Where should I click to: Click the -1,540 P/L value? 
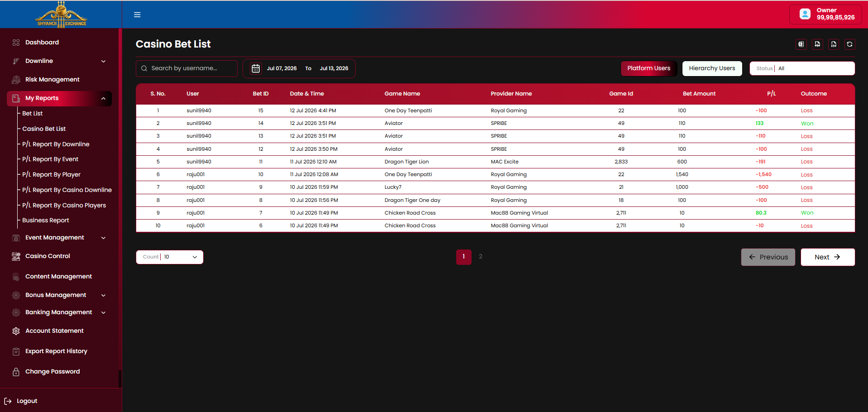[x=763, y=174]
